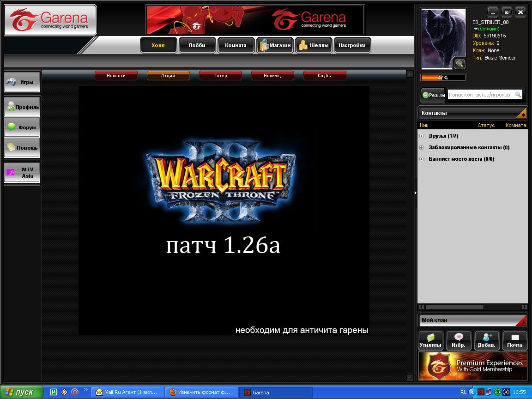This screenshot has height=399, width=532.
Task: Switch to Firefox Изменить формат taskbar window
Action: pos(201,392)
